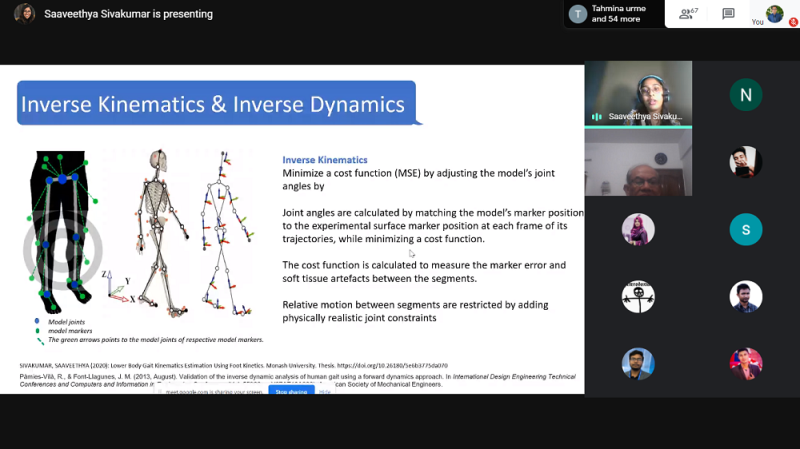Click the pink hijab participant avatar

coord(638,229)
